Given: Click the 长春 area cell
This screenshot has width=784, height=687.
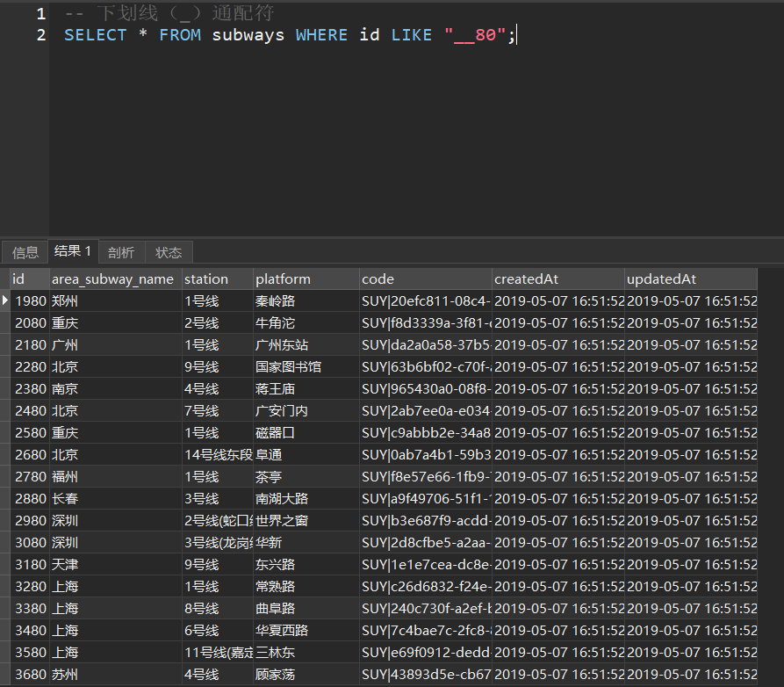Looking at the screenshot, I should (116, 499).
